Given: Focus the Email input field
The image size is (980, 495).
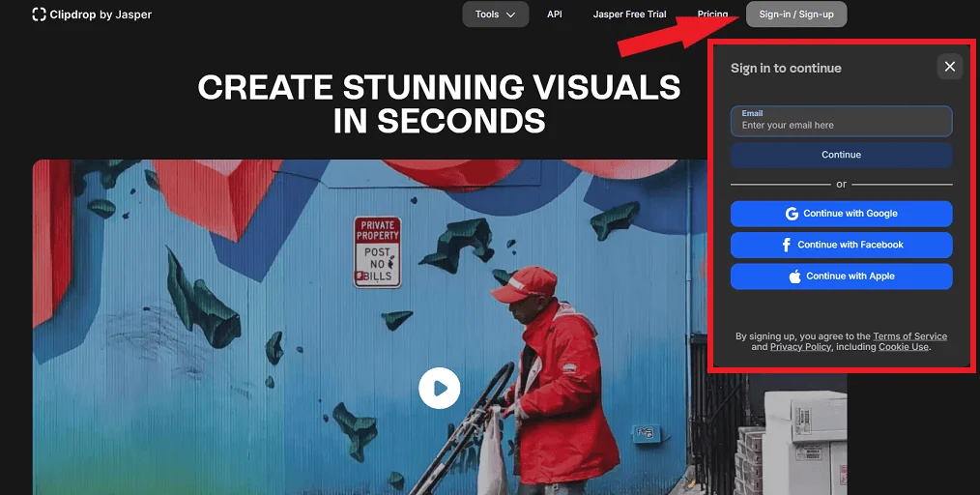Looking at the screenshot, I should [841, 121].
